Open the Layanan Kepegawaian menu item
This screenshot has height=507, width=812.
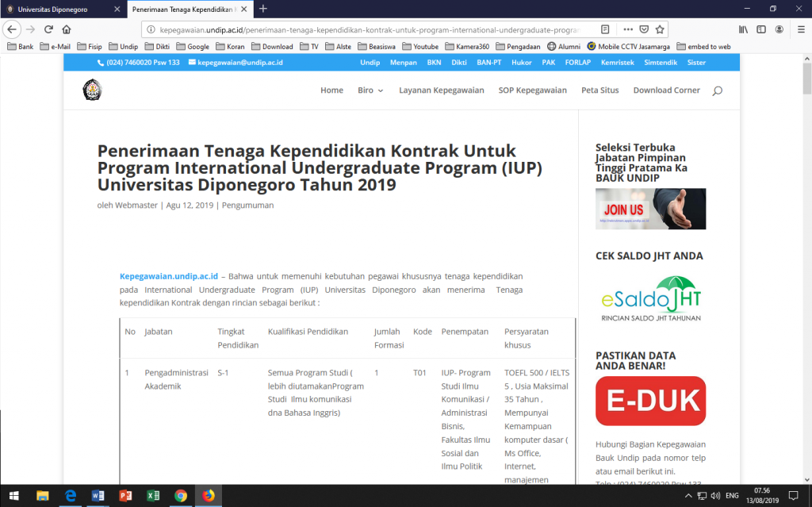441,90
